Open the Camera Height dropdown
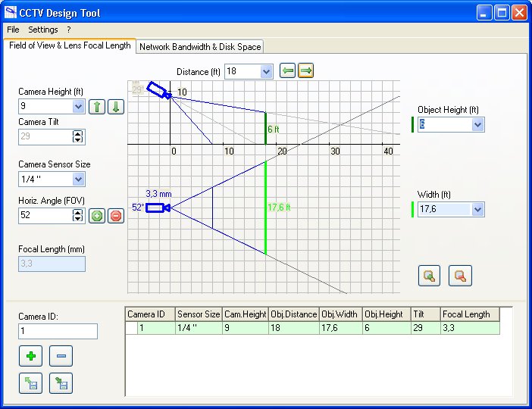Viewport: 532px width, 409px height. [78, 107]
